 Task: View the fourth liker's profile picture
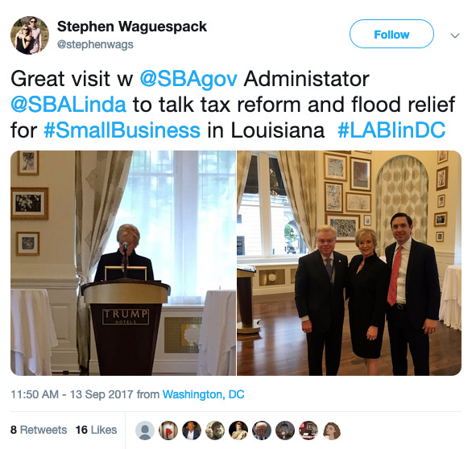click(215, 430)
